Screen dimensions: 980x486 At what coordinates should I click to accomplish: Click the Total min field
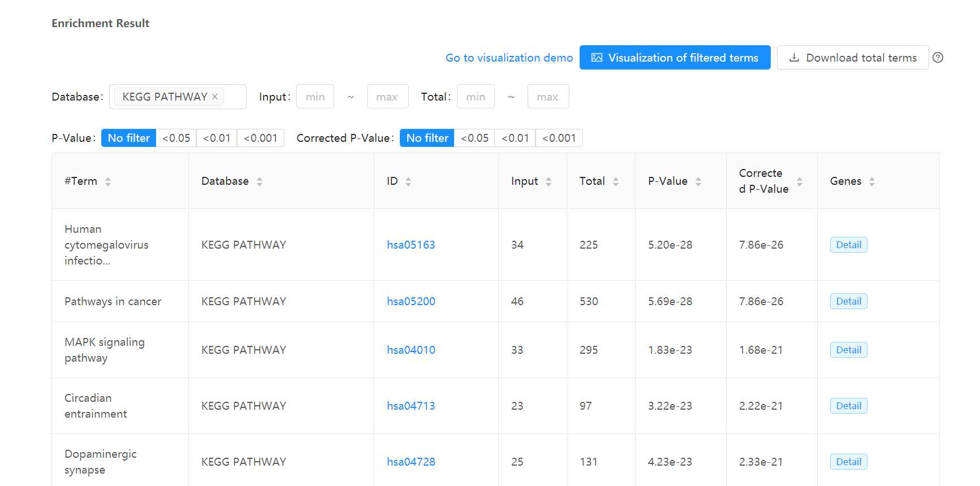[476, 97]
